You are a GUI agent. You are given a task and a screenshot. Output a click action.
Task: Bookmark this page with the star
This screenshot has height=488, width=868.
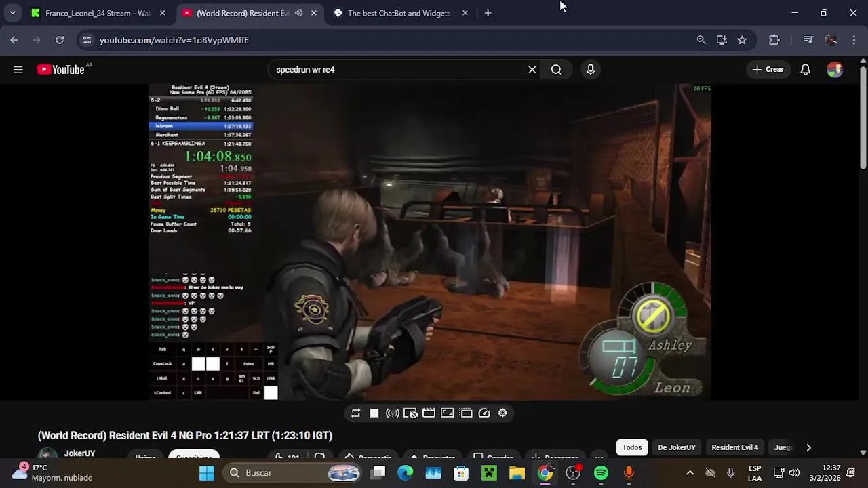[742, 40]
